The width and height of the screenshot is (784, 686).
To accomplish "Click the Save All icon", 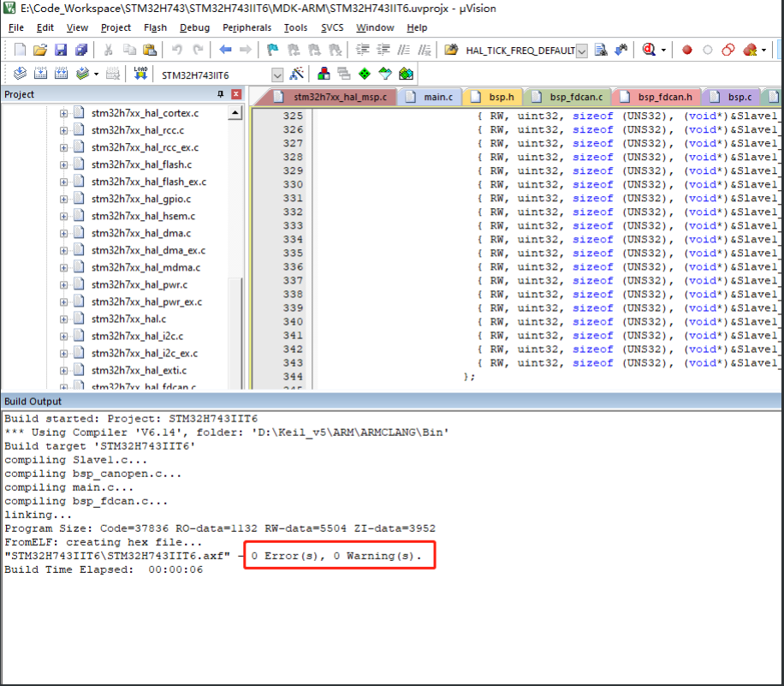I will click(81, 50).
